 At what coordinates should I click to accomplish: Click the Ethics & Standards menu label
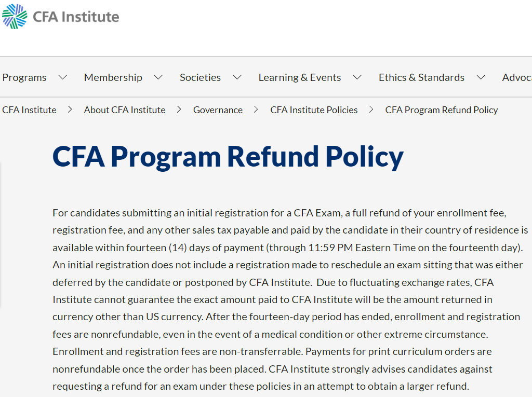point(421,77)
